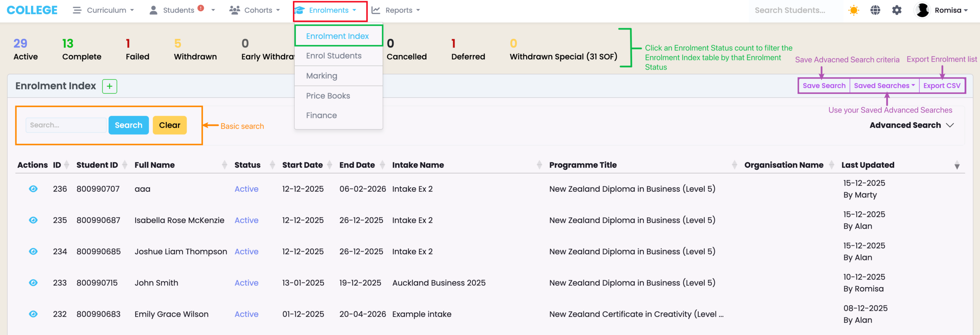Click the red alert badge on Students

[x=201, y=8]
